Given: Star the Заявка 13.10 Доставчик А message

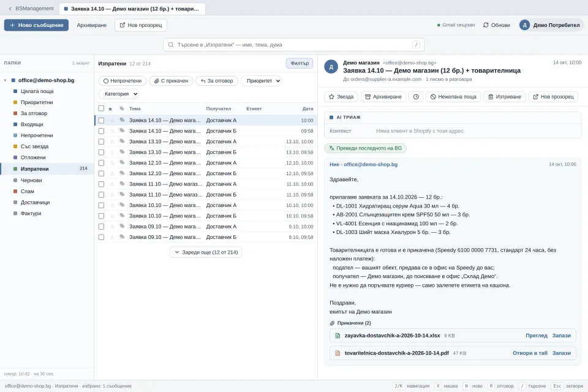Looking at the screenshot, I should point(111,142).
